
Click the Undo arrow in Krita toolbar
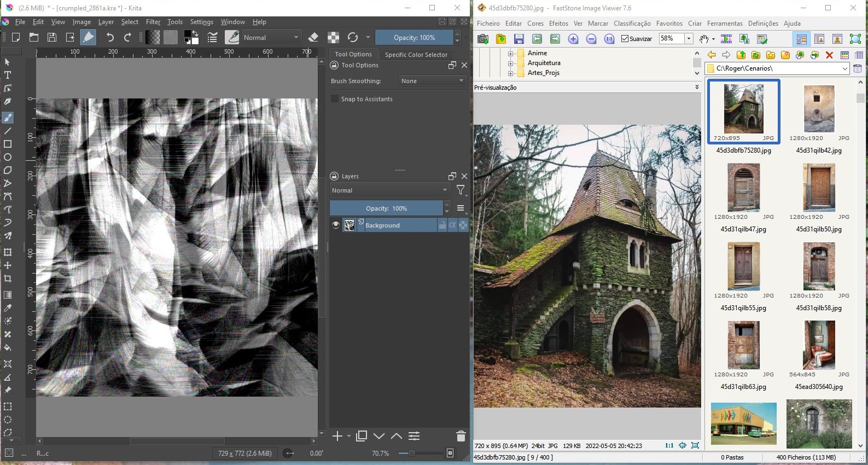[x=110, y=37]
